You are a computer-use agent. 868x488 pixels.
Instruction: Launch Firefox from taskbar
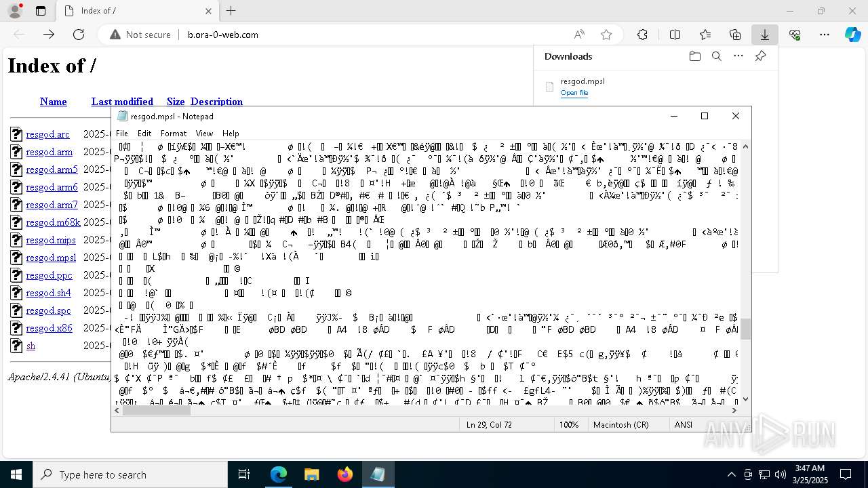pyautogui.click(x=344, y=474)
